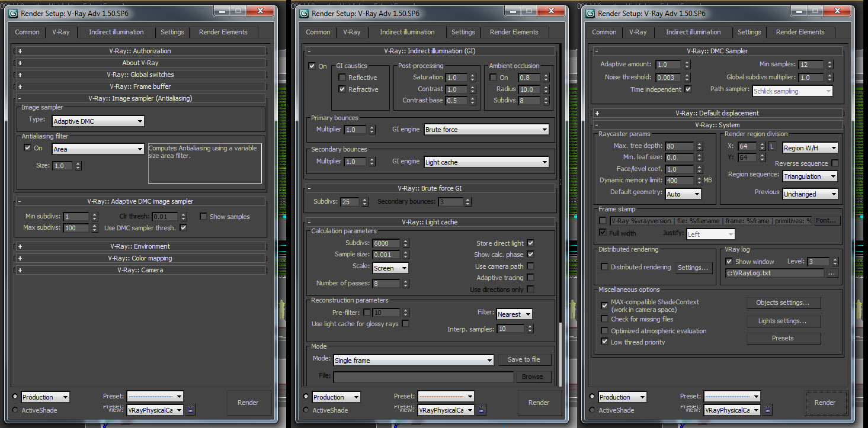The height and width of the screenshot is (428, 868).
Task: Click the ellipsis browse button for VRayLog.txt
Action: click(832, 273)
